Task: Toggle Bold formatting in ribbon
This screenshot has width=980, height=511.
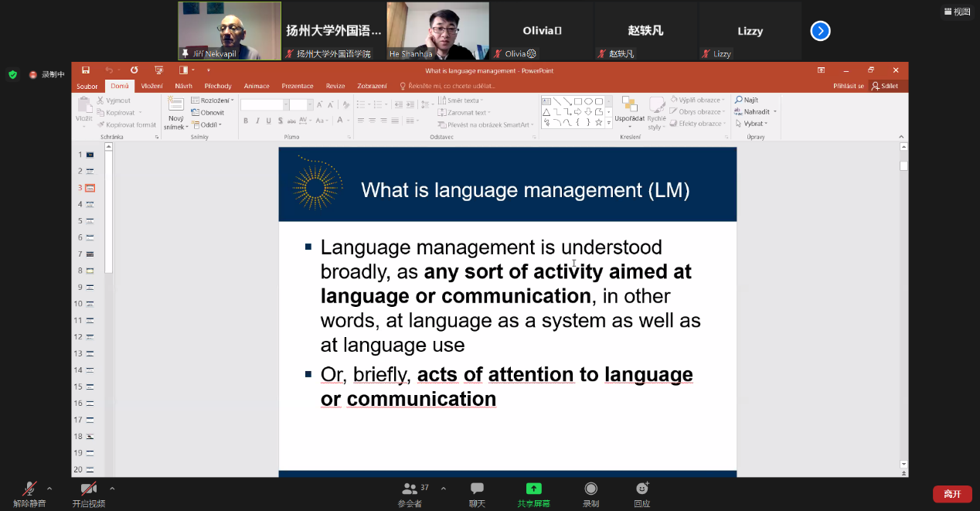Action: coord(246,121)
